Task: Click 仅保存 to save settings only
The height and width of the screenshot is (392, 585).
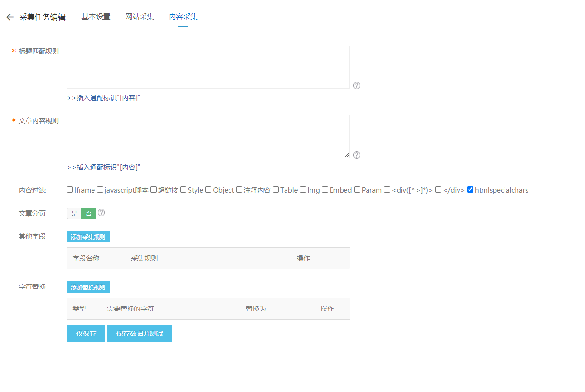Action: 86,333
